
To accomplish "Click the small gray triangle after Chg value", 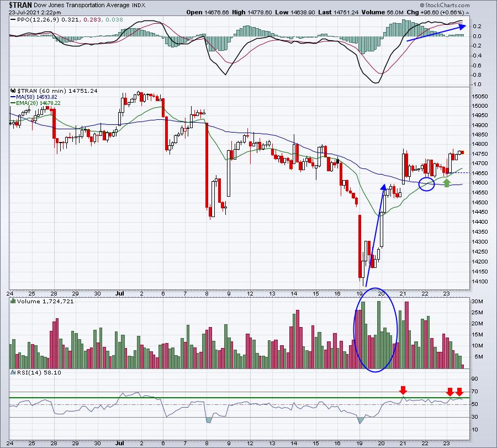I will [x=467, y=13].
